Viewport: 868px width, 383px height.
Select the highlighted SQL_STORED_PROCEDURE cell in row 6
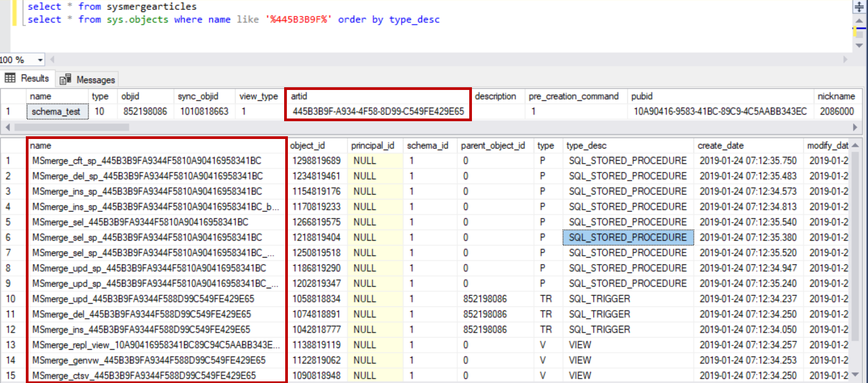(x=627, y=238)
